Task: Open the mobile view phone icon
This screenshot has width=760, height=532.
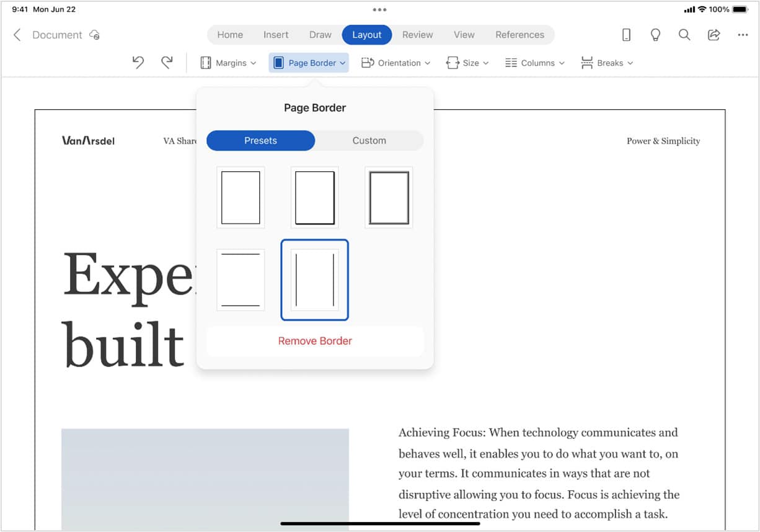Action: [626, 35]
